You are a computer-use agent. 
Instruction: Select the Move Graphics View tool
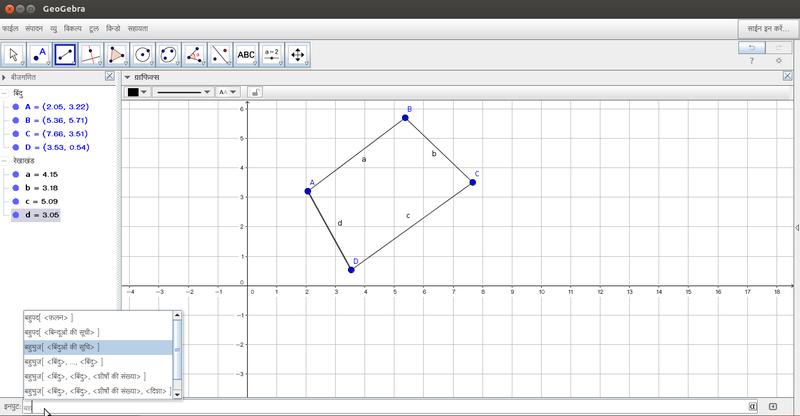(297, 55)
